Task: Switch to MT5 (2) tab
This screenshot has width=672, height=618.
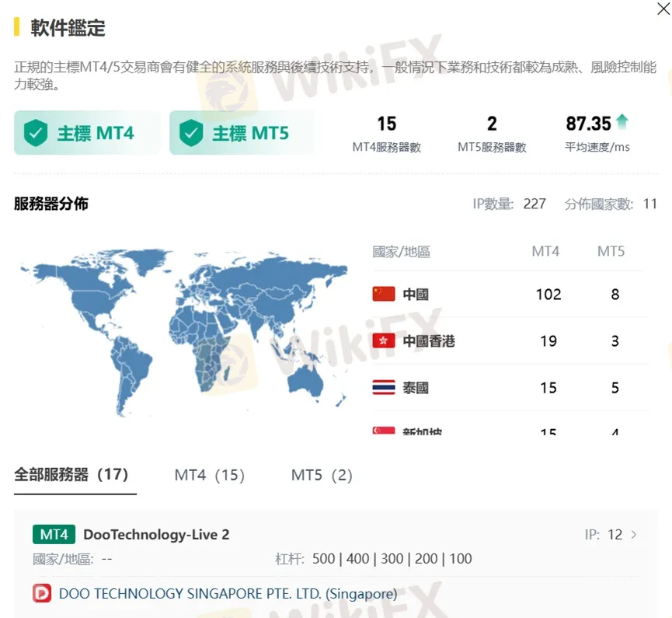Action: tap(322, 475)
